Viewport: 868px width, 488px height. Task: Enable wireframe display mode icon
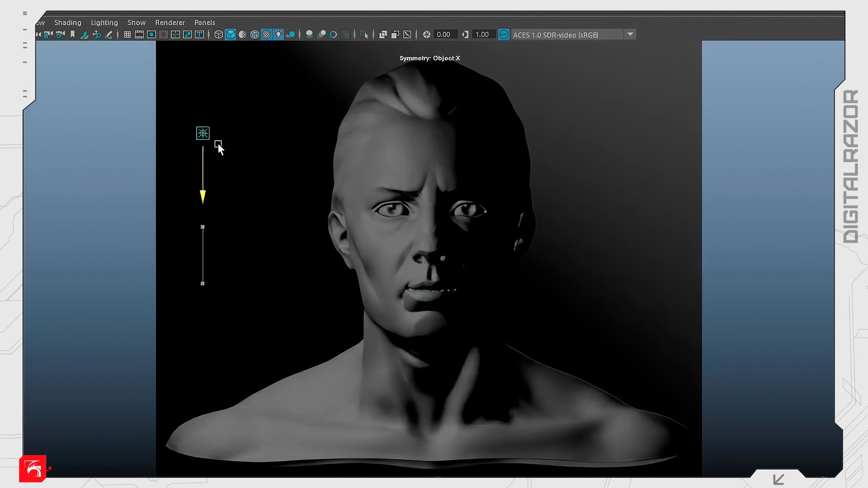click(x=218, y=34)
